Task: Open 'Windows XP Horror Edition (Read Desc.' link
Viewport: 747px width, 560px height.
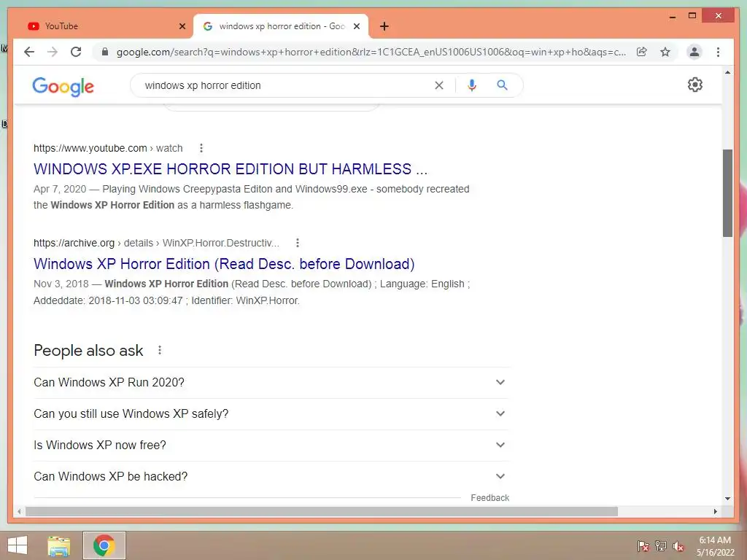Action: 224,264
